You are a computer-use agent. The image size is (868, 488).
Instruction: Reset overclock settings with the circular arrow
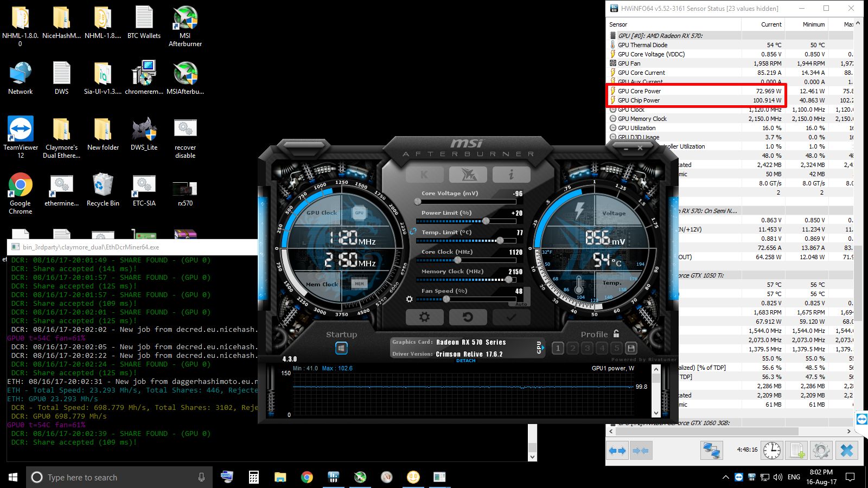[468, 317]
